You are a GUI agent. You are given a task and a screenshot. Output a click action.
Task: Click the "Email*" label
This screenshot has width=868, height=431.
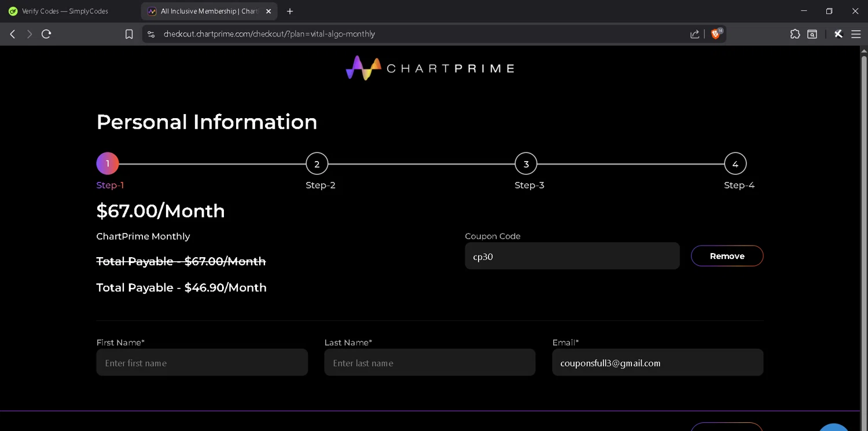pyautogui.click(x=566, y=342)
